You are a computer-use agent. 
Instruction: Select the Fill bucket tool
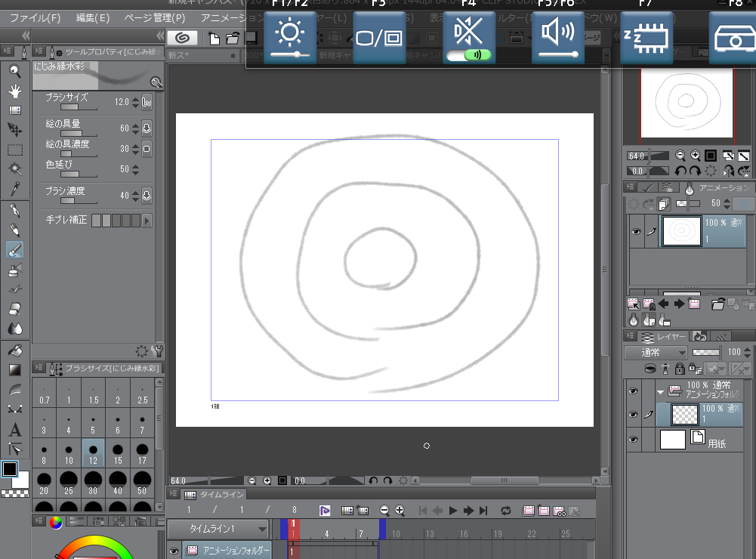point(14,350)
